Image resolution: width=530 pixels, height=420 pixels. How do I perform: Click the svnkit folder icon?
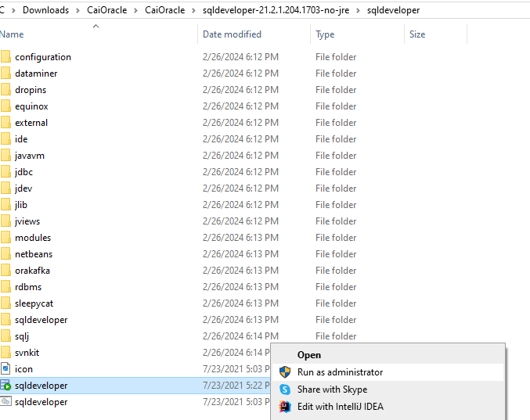point(5,353)
